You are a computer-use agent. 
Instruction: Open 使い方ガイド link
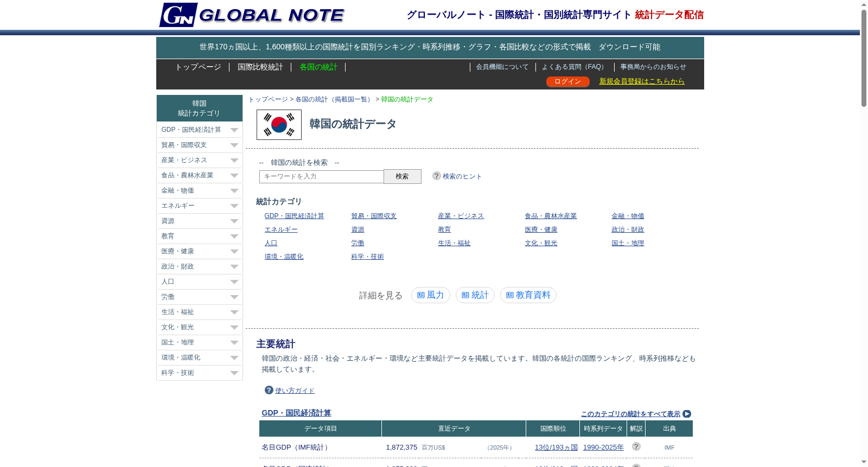[295, 391]
